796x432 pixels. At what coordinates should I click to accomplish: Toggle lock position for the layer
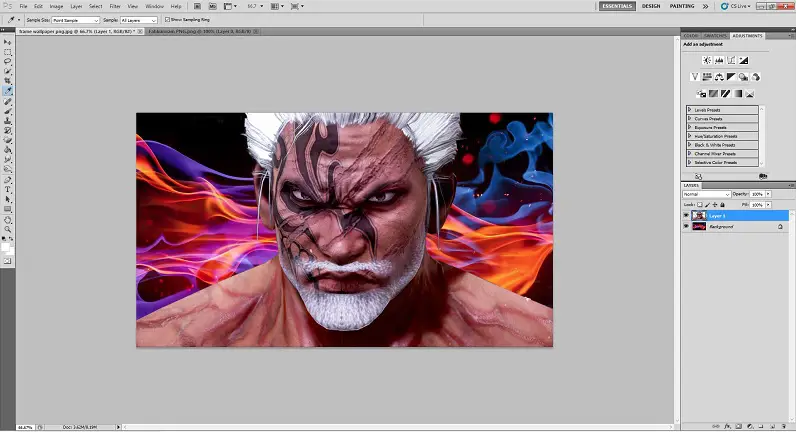click(715, 205)
